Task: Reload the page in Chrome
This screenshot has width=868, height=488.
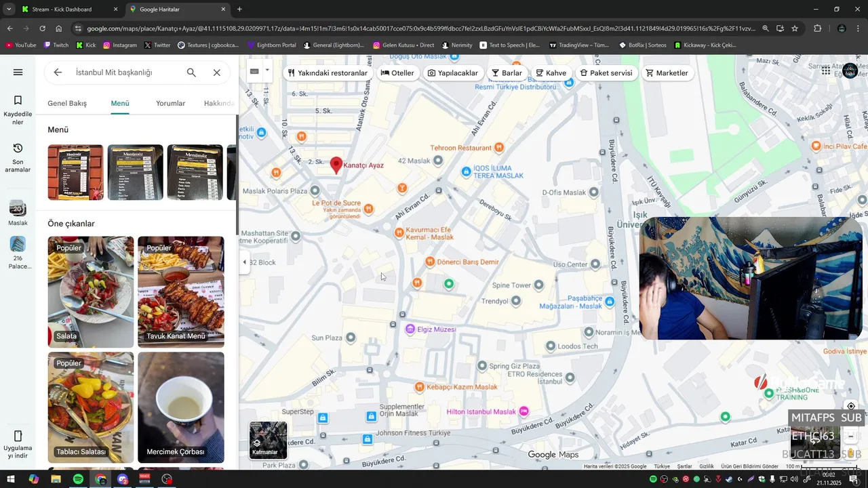Action: click(x=42, y=28)
